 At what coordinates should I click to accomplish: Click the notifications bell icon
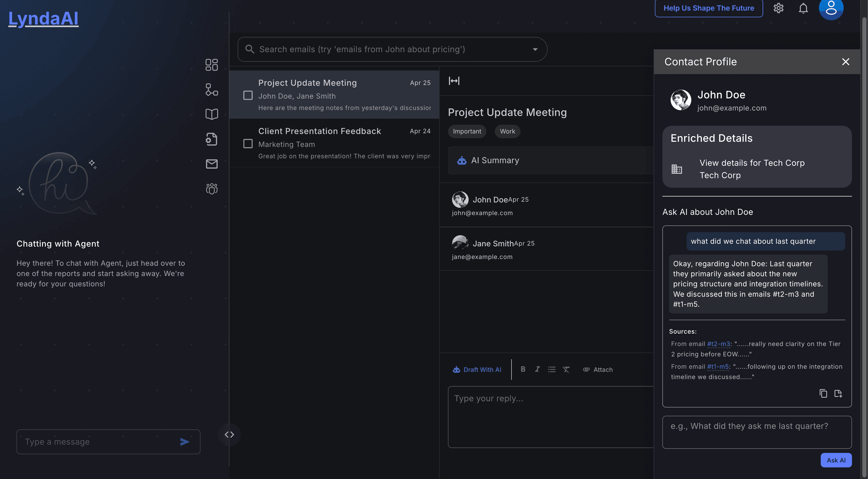click(x=803, y=8)
